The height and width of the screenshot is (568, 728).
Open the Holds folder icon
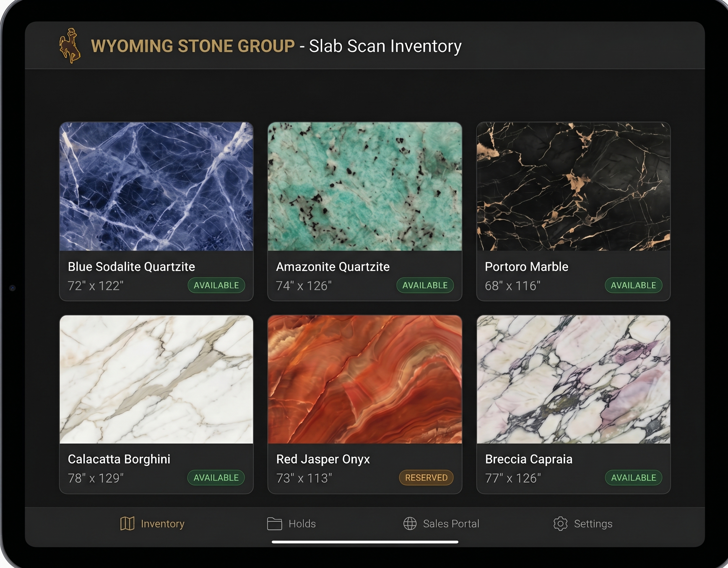coord(274,523)
